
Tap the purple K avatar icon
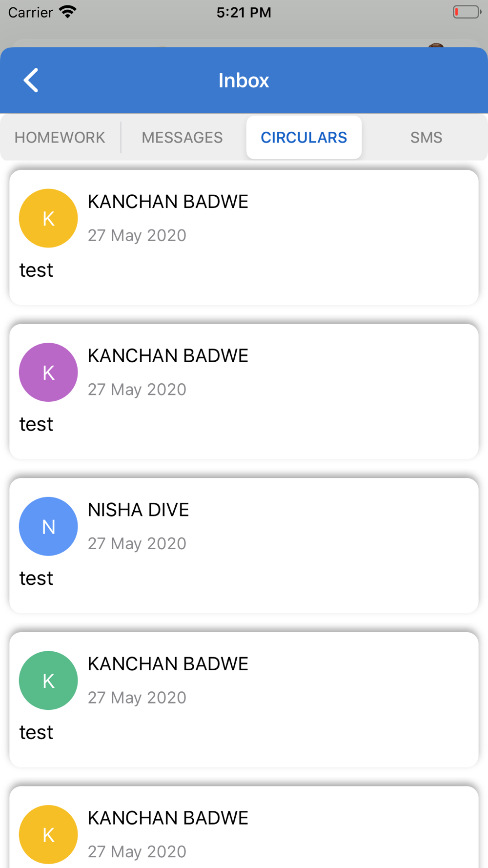coord(48,372)
